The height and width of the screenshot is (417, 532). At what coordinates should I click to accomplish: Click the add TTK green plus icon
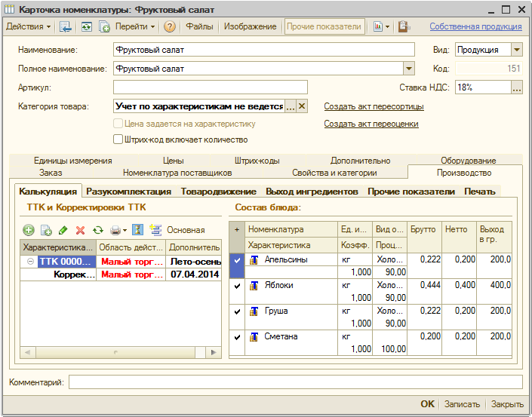29,231
